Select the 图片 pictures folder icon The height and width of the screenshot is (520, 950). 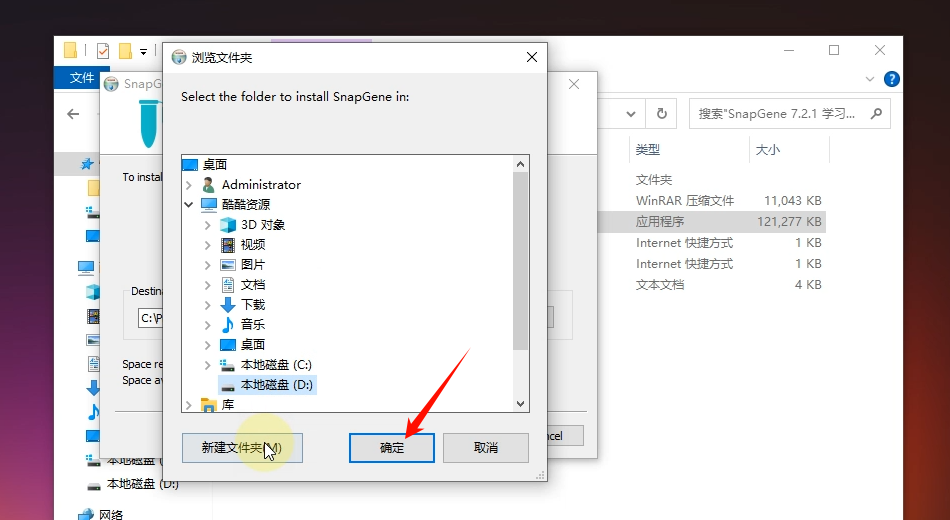click(x=227, y=264)
